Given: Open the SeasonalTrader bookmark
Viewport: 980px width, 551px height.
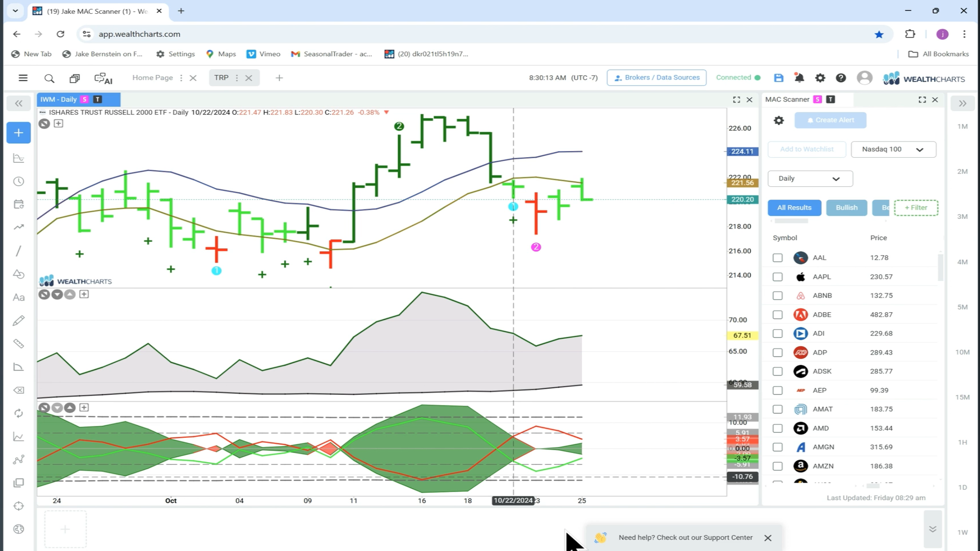Looking at the screenshot, I should pyautogui.click(x=332, y=54).
